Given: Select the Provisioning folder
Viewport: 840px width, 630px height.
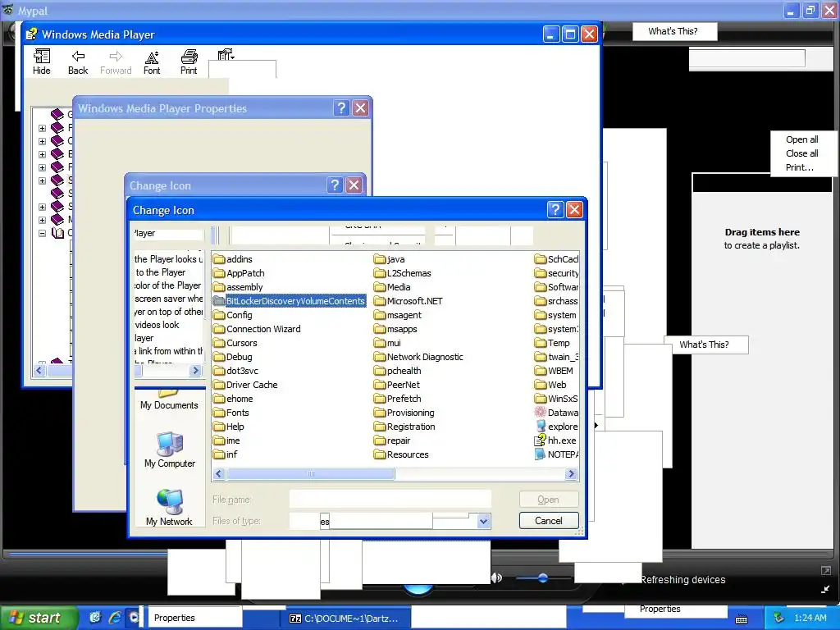Looking at the screenshot, I should click(404, 413).
